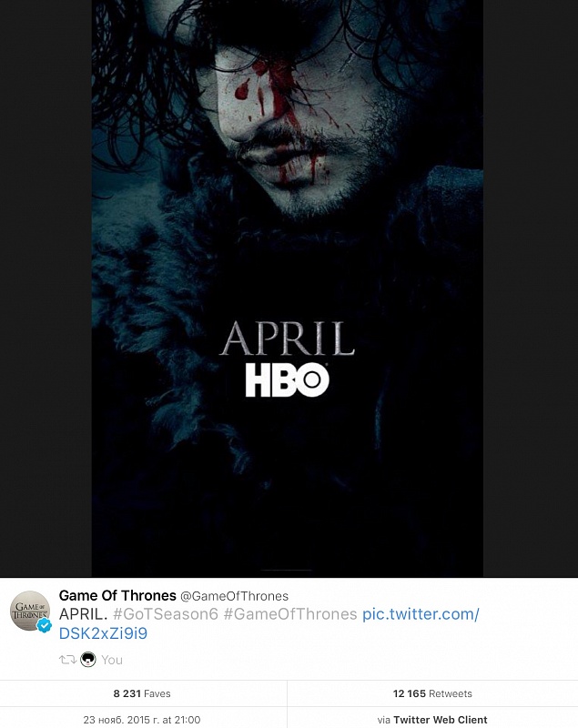
Task: Follow the pic.twitter.com link
Action: click(x=421, y=614)
